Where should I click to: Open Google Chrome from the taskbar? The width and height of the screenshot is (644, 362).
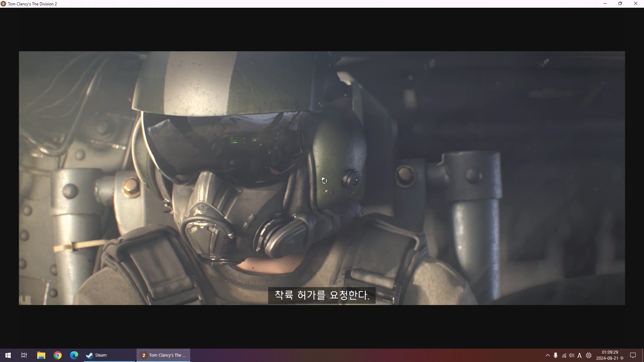click(58, 355)
